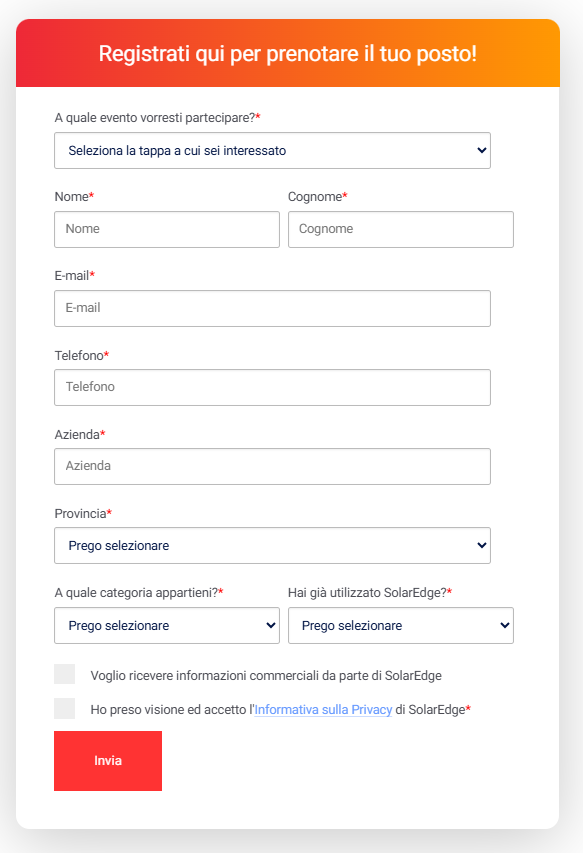Open the 'Informativa sulla Privacy' link
The image size is (583, 853).
tap(323, 709)
